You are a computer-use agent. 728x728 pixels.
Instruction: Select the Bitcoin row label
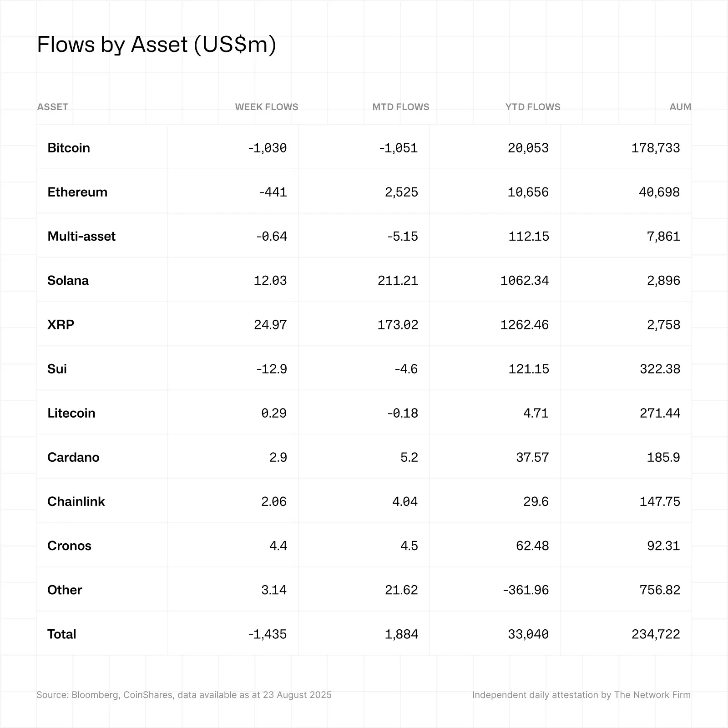69,148
